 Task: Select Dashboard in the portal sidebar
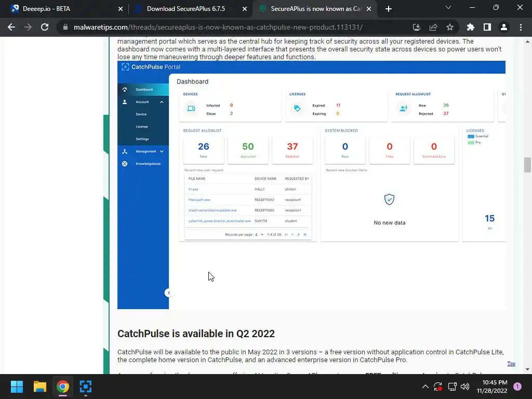tap(143, 89)
